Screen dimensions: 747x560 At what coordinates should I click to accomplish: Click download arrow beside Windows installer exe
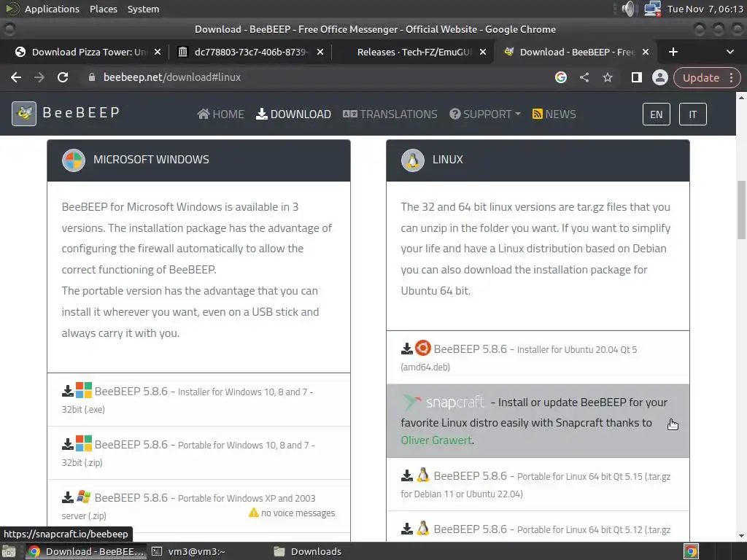(x=68, y=392)
